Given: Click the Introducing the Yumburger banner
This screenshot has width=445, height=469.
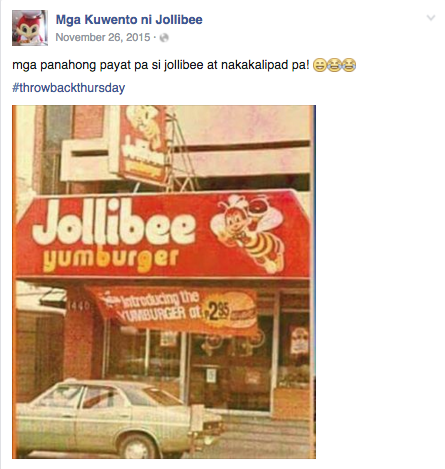Looking at the screenshot, I should pos(175,310).
